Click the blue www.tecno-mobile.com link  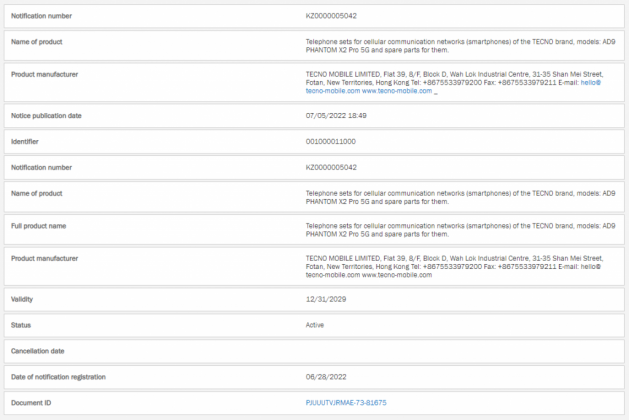(x=397, y=91)
